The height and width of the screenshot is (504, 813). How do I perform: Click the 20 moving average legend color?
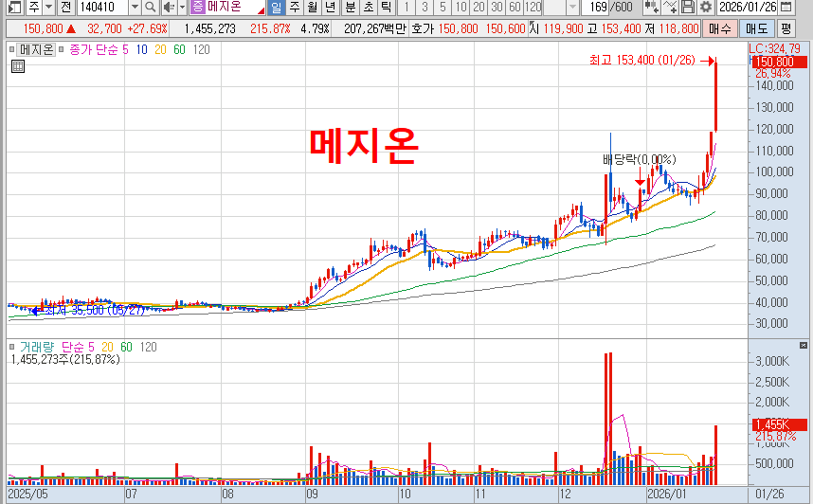(x=160, y=50)
